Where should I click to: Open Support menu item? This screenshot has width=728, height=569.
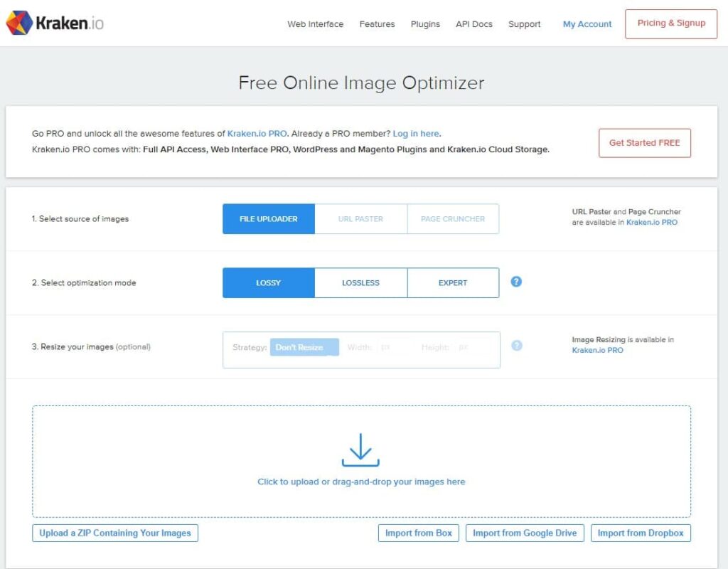tap(524, 24)
